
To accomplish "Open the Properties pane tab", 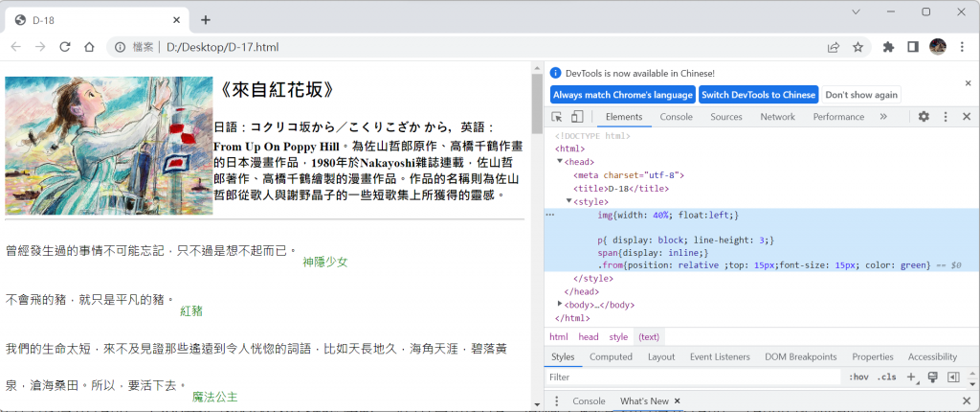I will [x=873, y=356].
